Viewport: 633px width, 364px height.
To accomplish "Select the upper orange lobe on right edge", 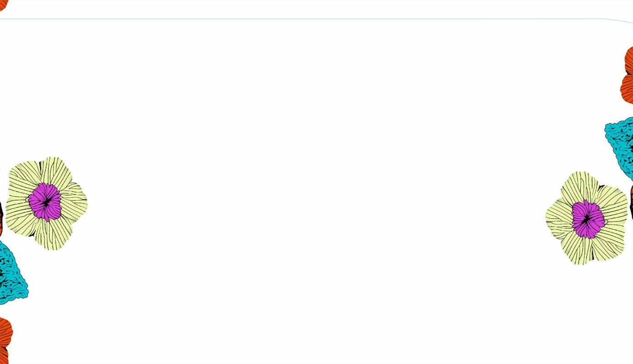I will tap(629, 60).
